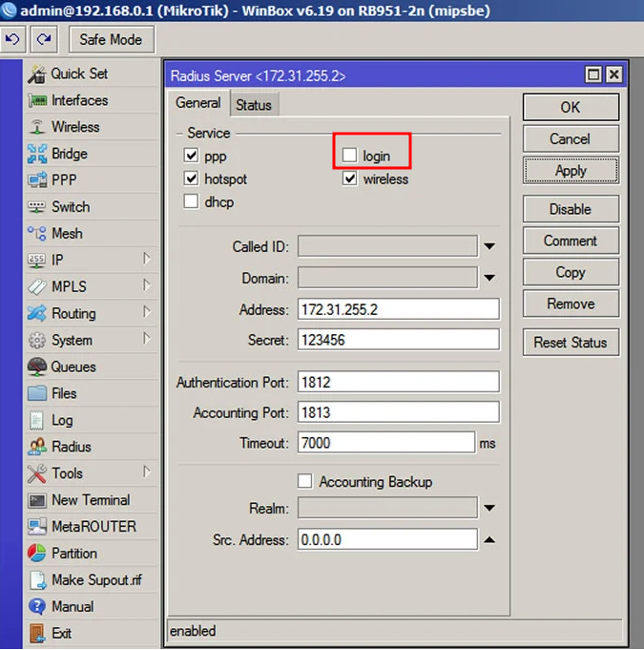Image resolution: width=644 pixels, height=650 pixels.
Task: Enable the dhcp service checkbox
Action: tap(191, 201)
